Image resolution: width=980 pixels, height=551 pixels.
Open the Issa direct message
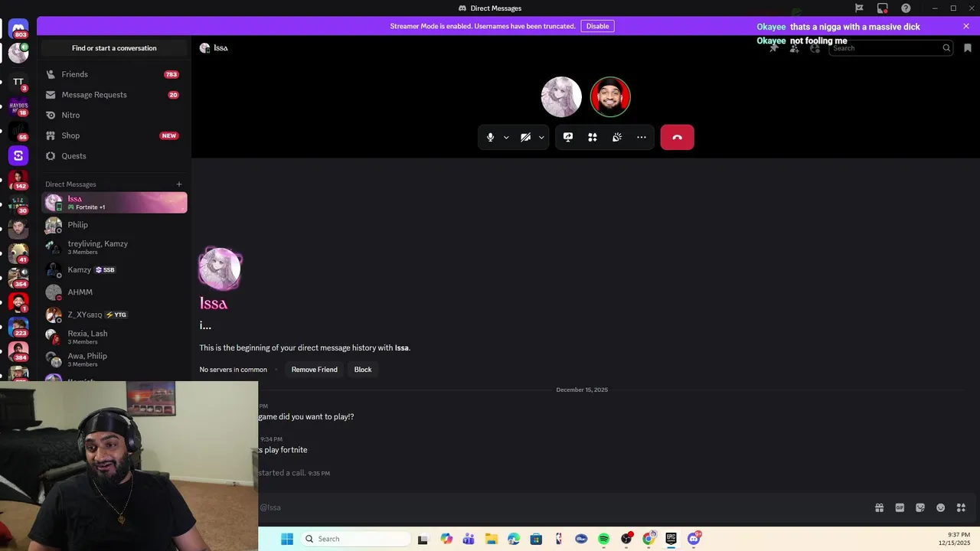(114, 203)
